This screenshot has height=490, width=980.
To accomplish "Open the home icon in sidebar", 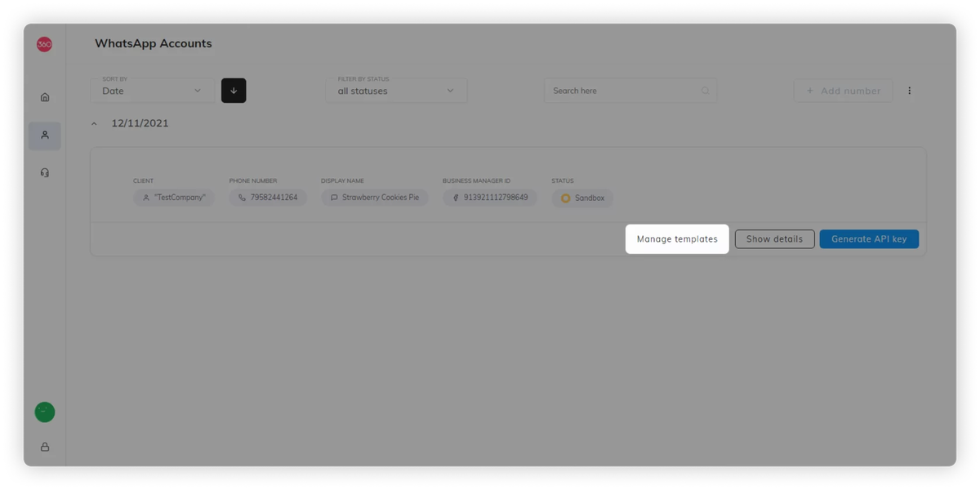I will pyautogui.click(x=45, y=97).
